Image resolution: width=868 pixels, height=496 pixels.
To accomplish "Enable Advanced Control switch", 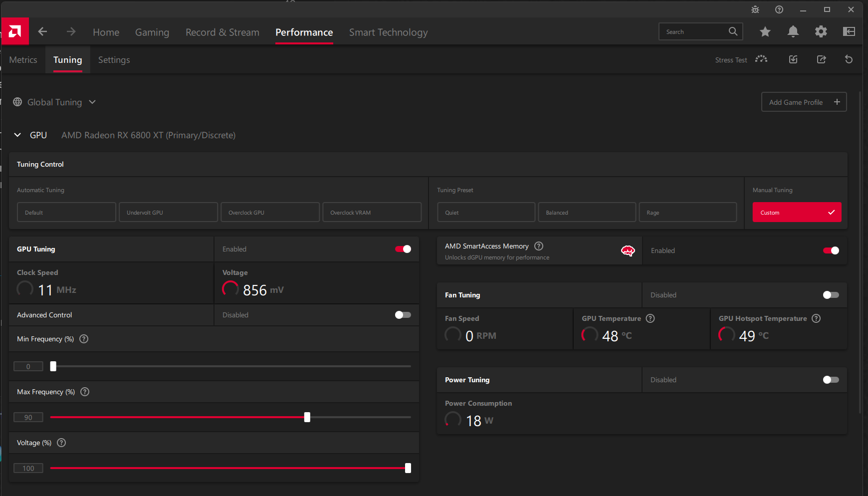I will pos(403,315).
